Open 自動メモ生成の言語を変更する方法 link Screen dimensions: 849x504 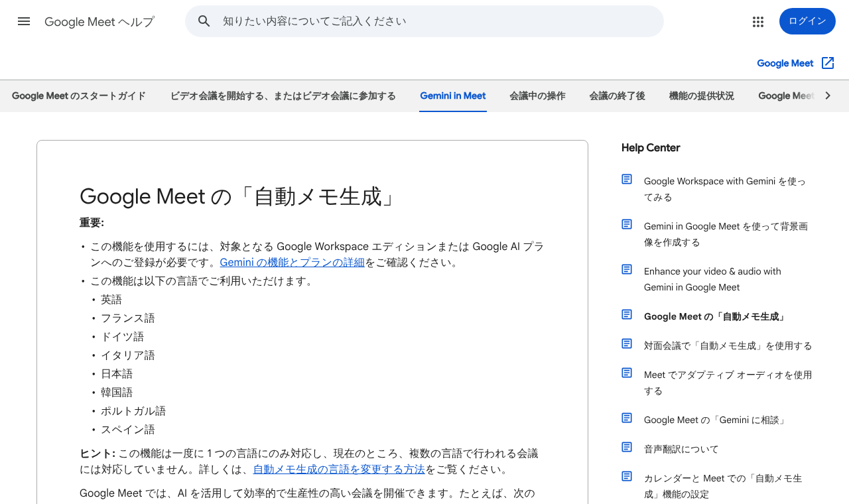tap(339, 469)
